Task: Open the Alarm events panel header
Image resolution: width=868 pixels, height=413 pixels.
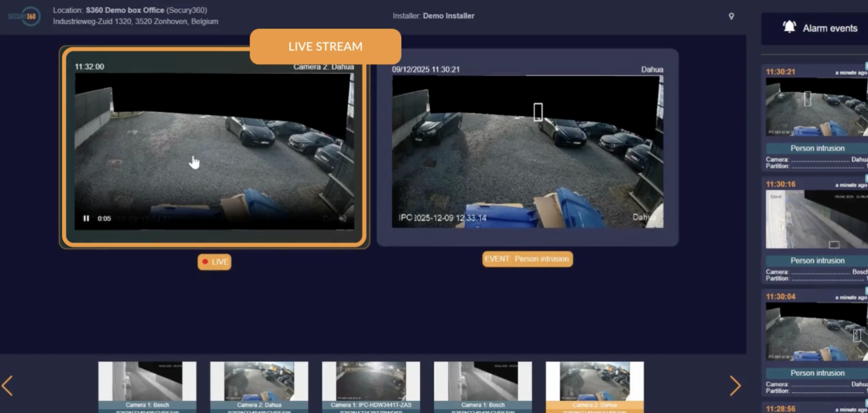Action: [x=814, y=29]
